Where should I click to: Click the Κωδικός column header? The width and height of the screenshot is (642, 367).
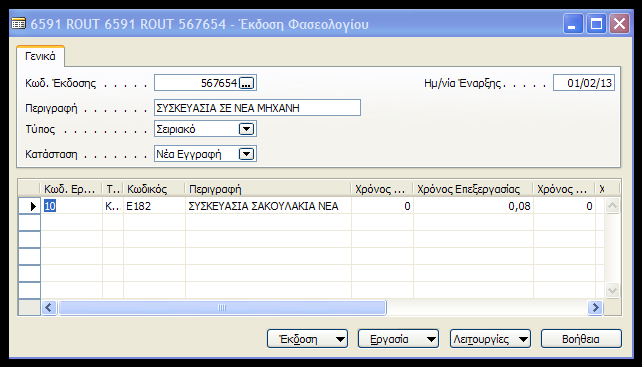point(154,189)
